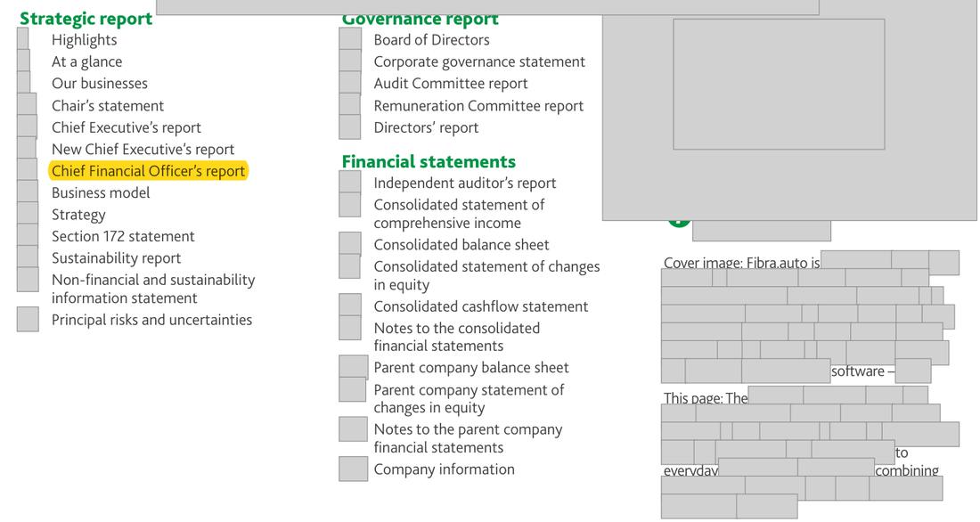The image size is (980, 522).
Task: Go to Strategy section
Action: [78, 215]
